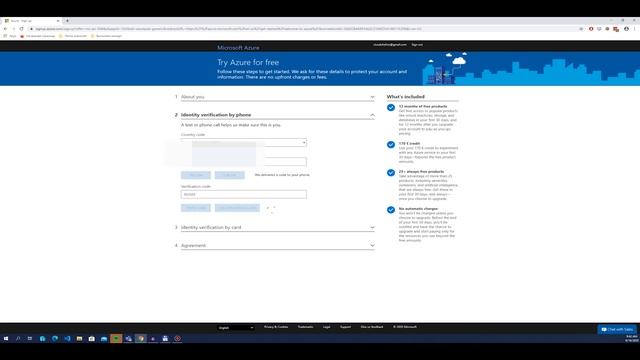Viewport: 640px width, 360px height.
Task: Open Microsoft Teams from taskbar
Action: (x=129, y=338)
